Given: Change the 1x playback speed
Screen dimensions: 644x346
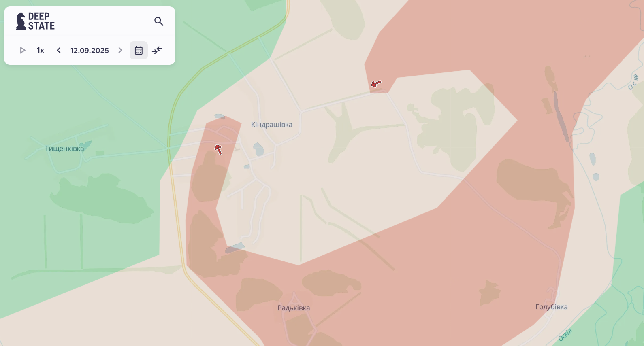Looking at the screenshot, I should 41,50.
